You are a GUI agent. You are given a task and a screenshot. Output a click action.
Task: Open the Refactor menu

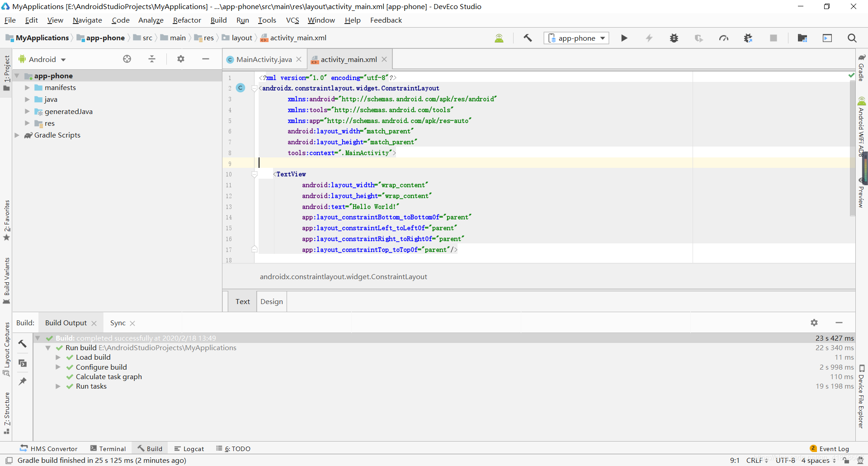[187, 20]
